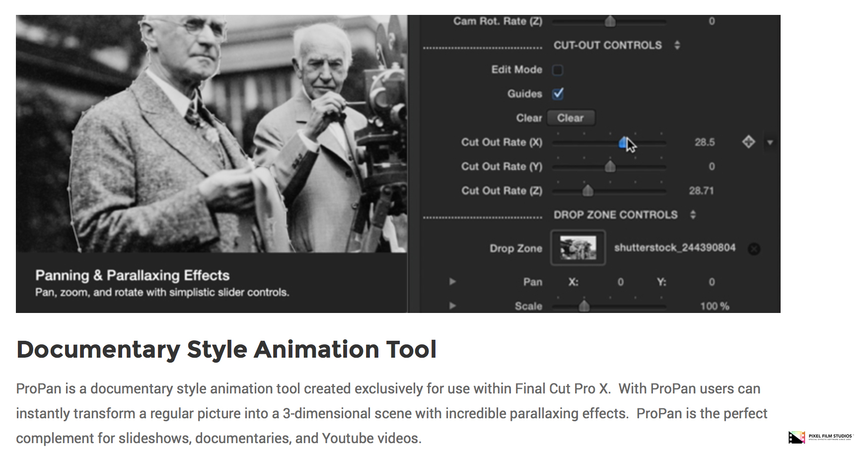The height and width of the screenshot is (462, 868).
Task: Enable the Edit Mode checkbox
Action: click(x=558, y=70)
